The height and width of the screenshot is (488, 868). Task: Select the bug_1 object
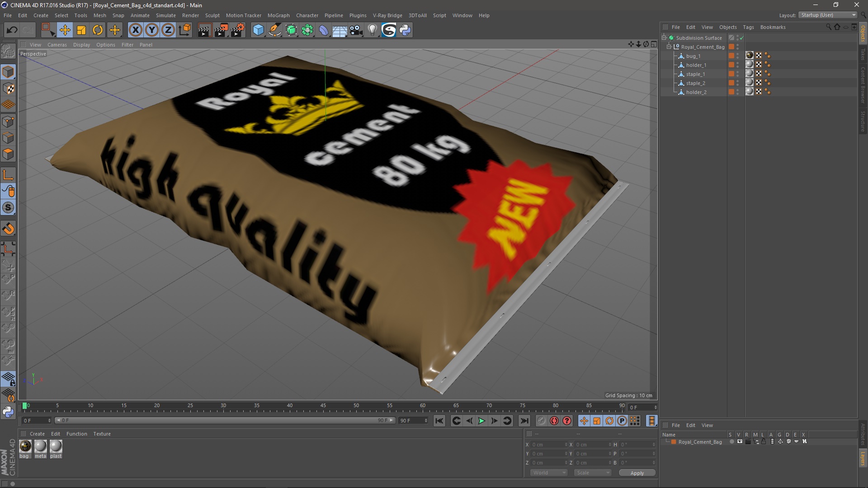(x=693, y=56)
